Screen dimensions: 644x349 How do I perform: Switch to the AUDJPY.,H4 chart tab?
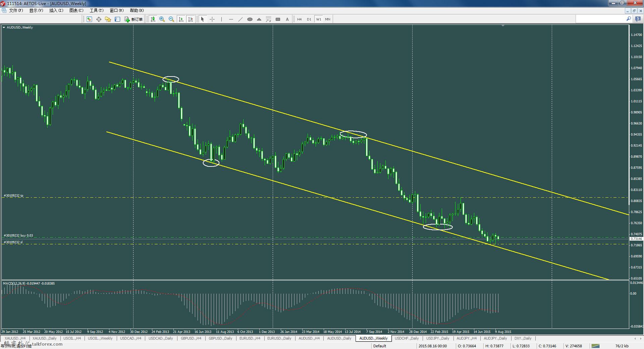467,338
